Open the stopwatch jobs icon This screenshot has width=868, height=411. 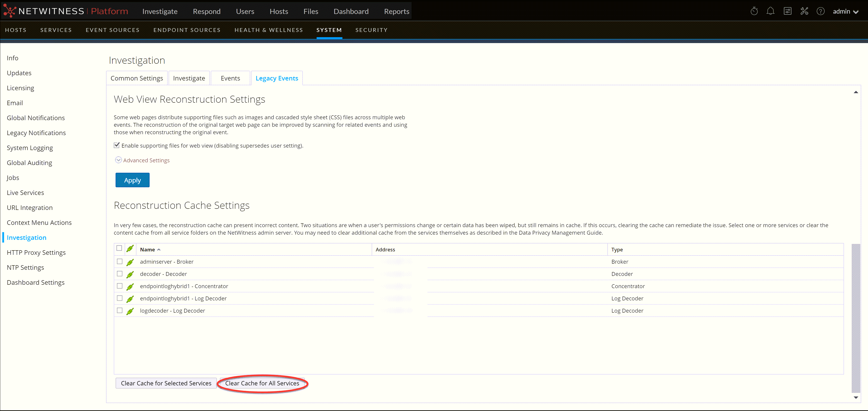pyautogui.click(x=754, y=12)
